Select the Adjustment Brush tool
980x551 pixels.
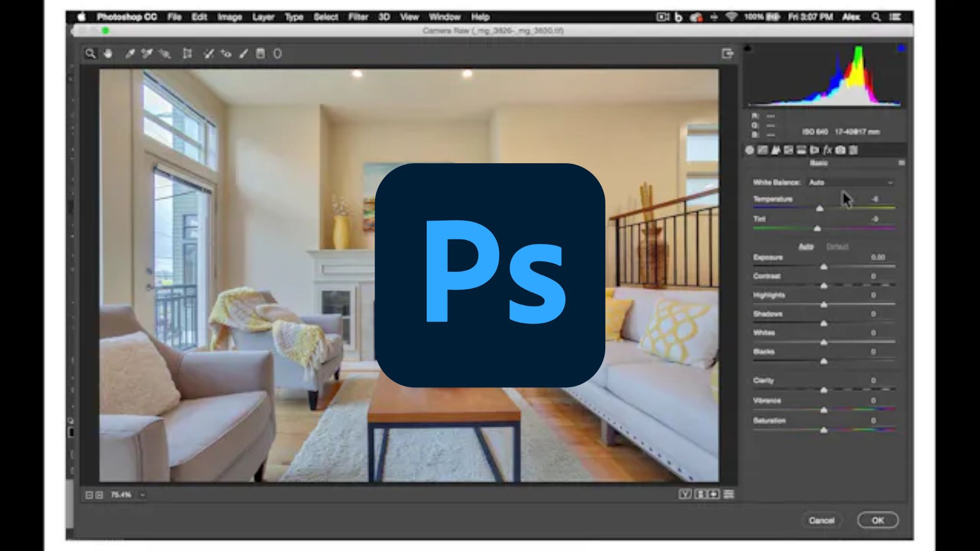point(243,54)
